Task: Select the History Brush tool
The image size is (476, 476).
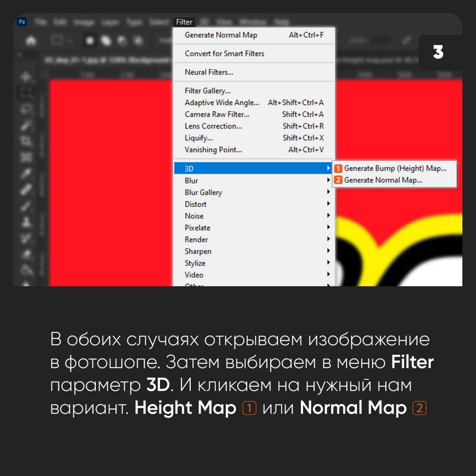Action: click(x=26, y=238)
